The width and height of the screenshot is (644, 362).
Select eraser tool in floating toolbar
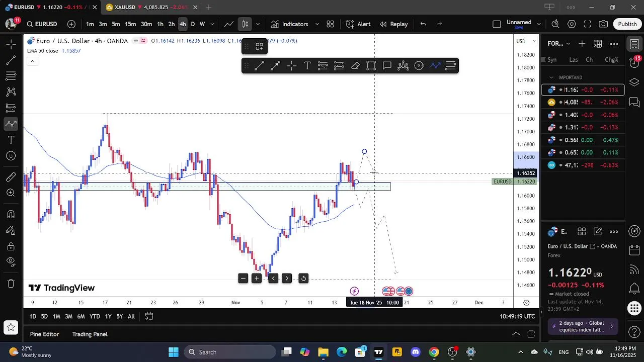355,65
